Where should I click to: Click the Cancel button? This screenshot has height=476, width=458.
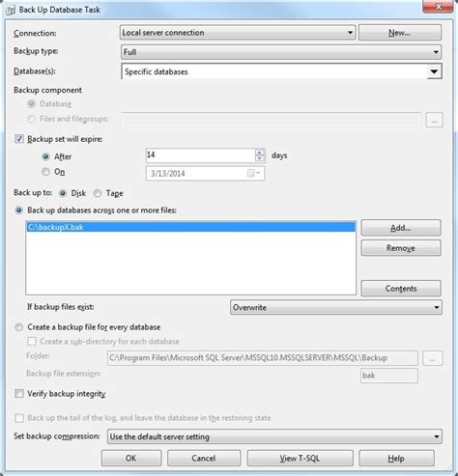click(x=204, y=459)
